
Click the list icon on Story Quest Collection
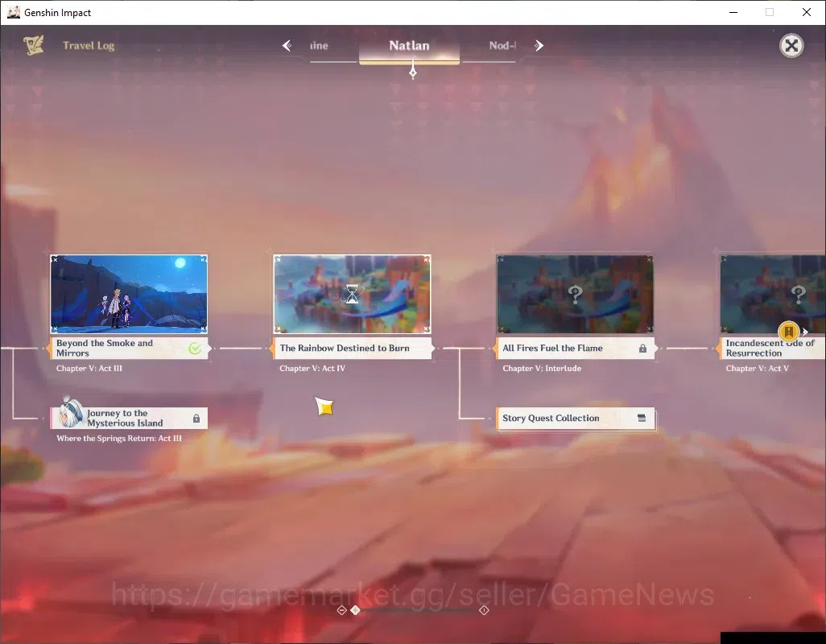pos(642,418)
